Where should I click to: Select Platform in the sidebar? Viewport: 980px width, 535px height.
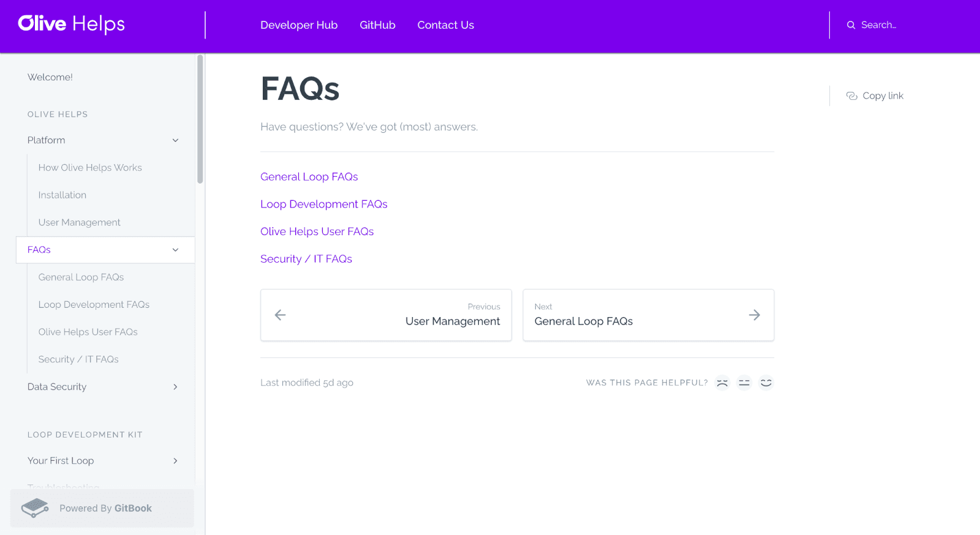click(x=46, y=140)
